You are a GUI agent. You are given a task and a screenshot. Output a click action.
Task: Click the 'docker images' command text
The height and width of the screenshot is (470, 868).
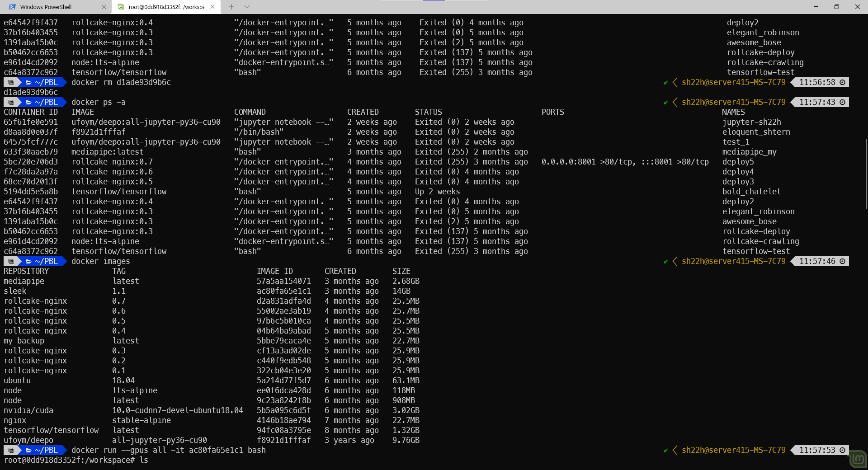tap(101, 261)
